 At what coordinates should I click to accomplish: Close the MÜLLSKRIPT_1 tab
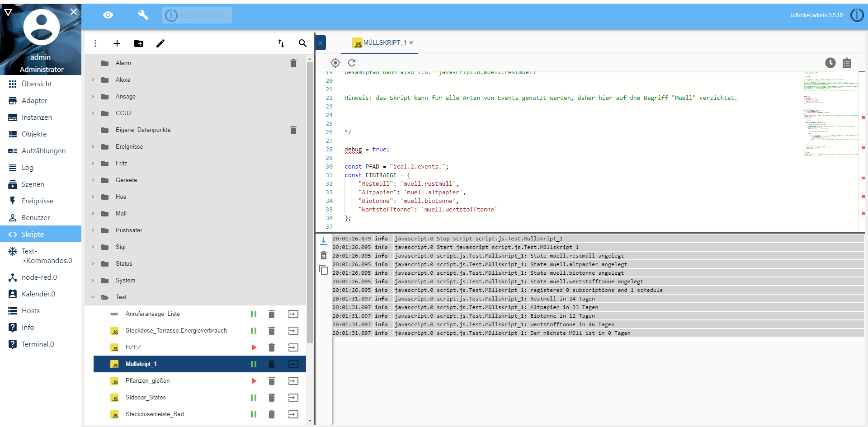coord(411,43)
